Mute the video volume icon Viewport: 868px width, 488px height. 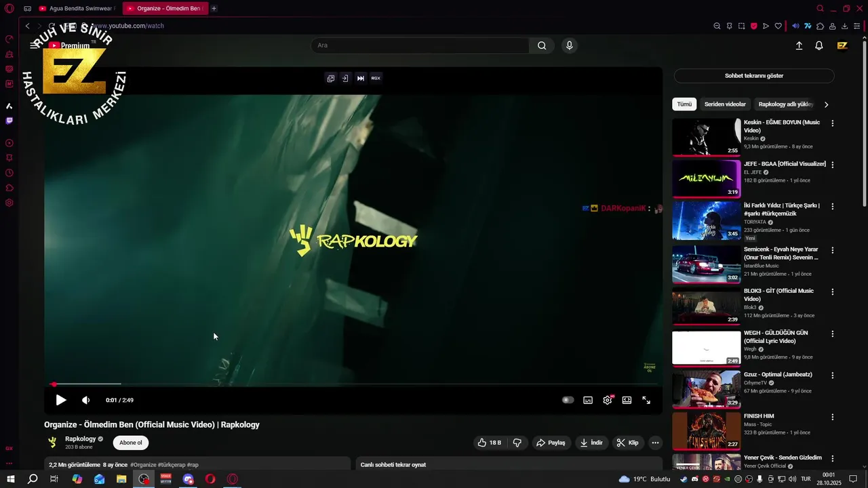tap(86, 400)
